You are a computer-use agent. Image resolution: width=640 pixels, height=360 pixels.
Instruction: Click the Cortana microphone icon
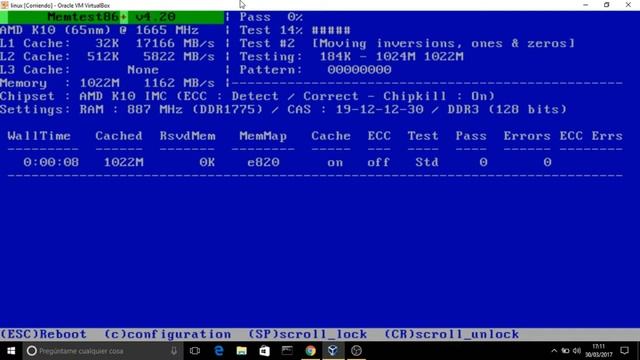tap(174, 351)
